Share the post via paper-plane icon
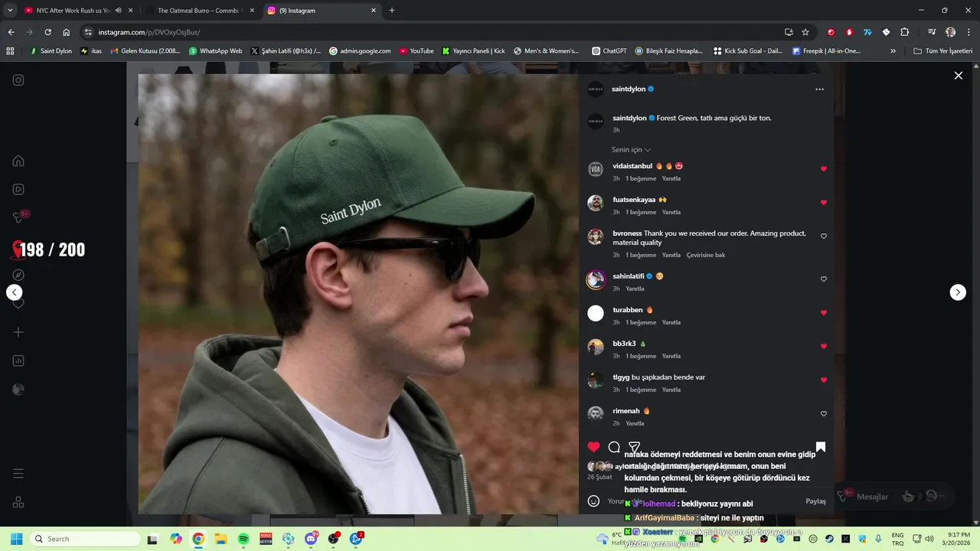 pyautogui.click(x=635, y=447)
